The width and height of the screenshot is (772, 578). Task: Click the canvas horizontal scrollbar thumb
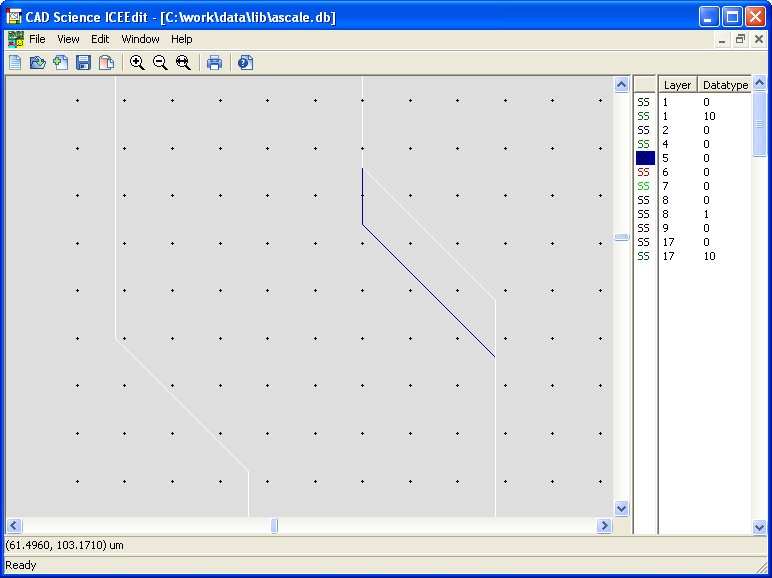274,526
